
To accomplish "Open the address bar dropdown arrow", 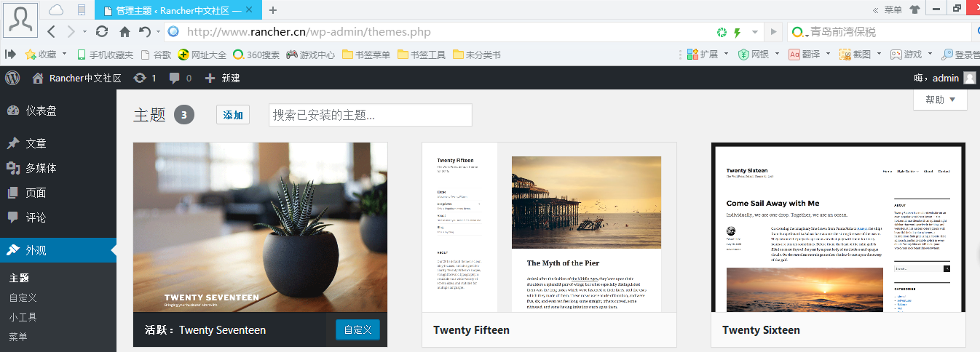I will (x=755, y=32).
